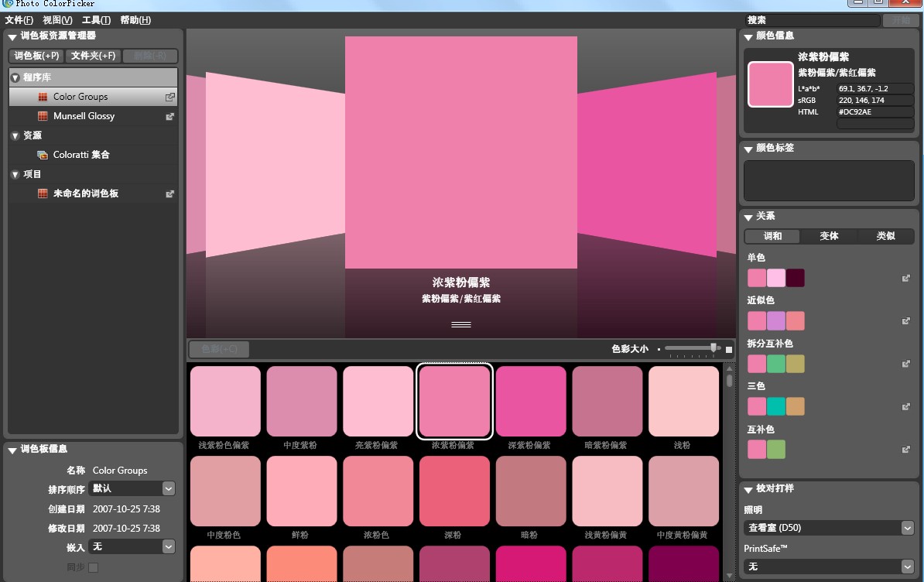This screenshot has height=582, width=924.
Task: Click the pop-out icon for 拆分互补色 harmony
Action: point(905,364)
